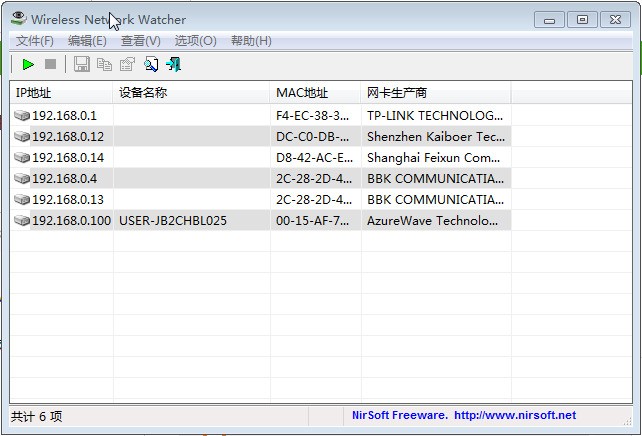Click MAC cell 00-15-AF-7...
This screenshot has width=642, height=436.
pos(312,221)
